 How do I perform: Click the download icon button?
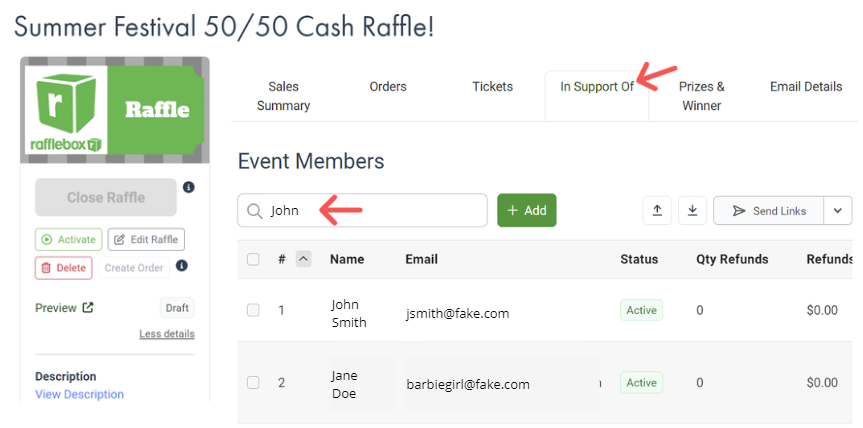(x=692, y=211)
